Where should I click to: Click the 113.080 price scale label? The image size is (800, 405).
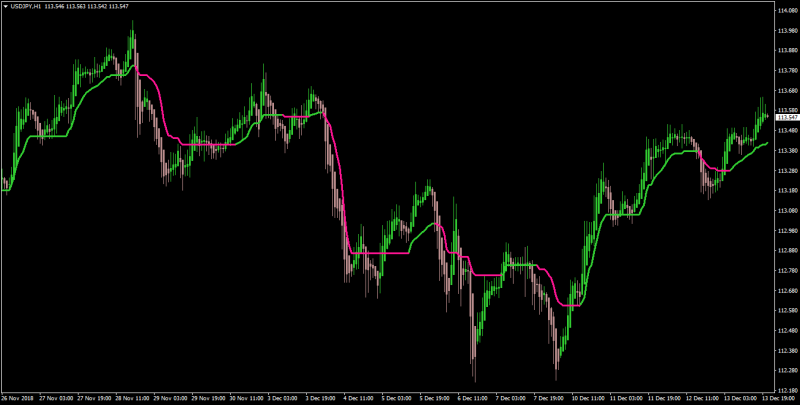(788, 210)
